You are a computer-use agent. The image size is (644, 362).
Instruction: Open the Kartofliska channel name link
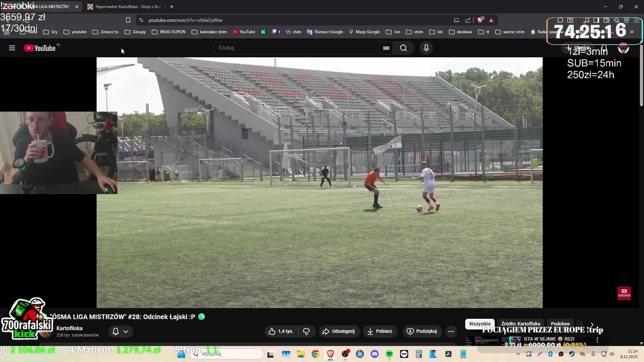coord(69,328)
